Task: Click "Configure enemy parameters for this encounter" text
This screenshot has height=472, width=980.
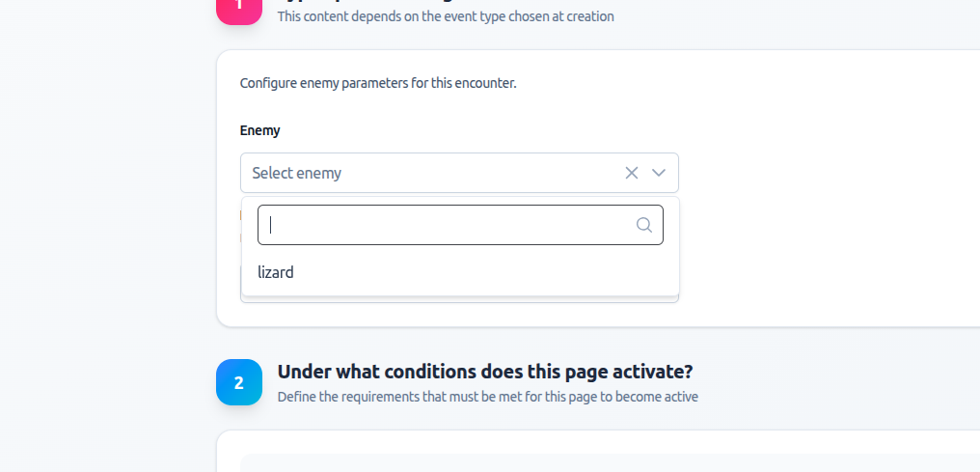Action: click(x=378, y=83)
